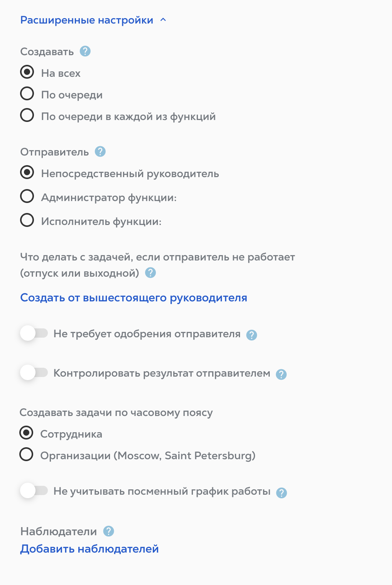The image size is (392, 585).
Task: Show help for посменный график работы
Action: (x=282, y=493)
